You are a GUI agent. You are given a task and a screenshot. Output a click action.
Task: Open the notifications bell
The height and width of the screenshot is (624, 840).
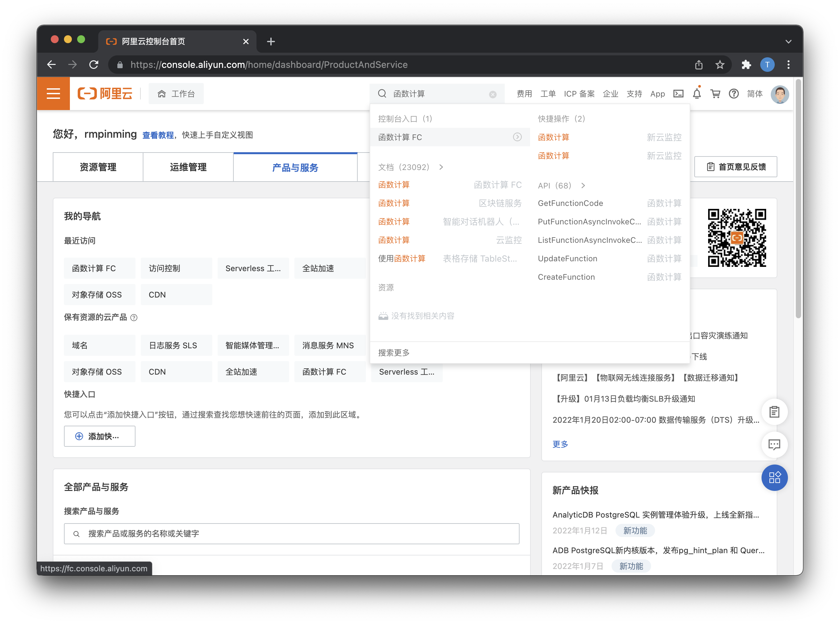697,93
